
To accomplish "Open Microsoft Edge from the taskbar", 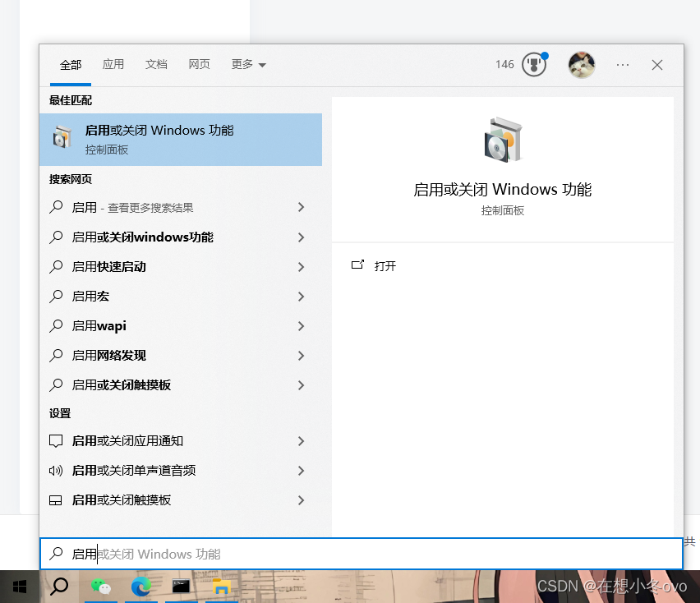I will [x=141, y=587].
